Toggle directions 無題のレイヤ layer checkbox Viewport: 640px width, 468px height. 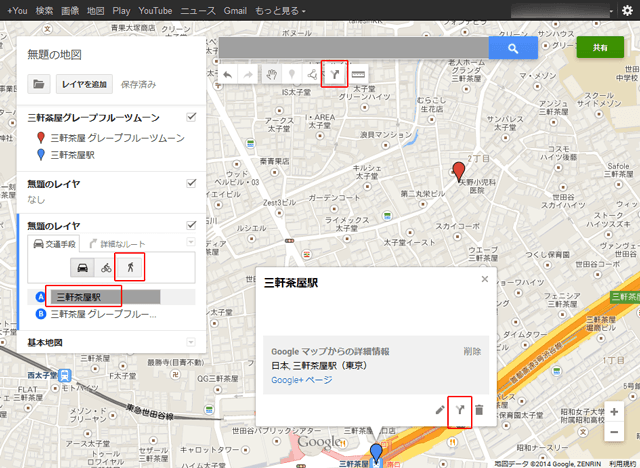coord(191,225)
